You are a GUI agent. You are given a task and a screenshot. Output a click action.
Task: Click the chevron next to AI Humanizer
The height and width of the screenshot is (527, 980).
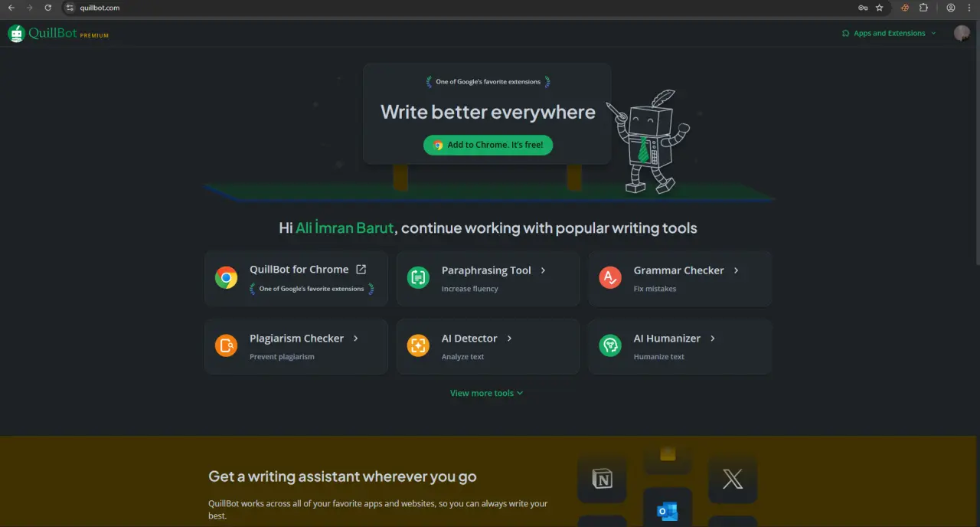click(x=713, y=339)
